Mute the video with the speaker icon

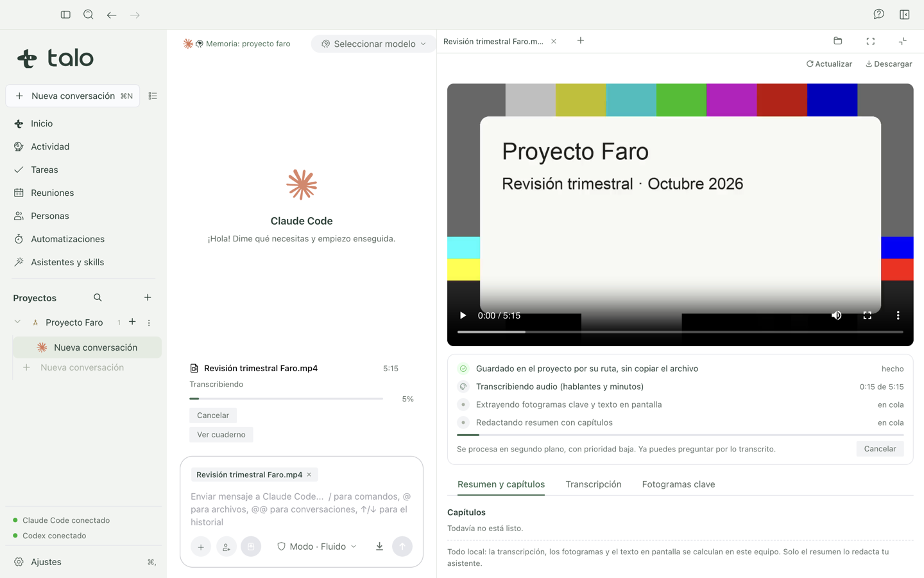click(837, 315)
